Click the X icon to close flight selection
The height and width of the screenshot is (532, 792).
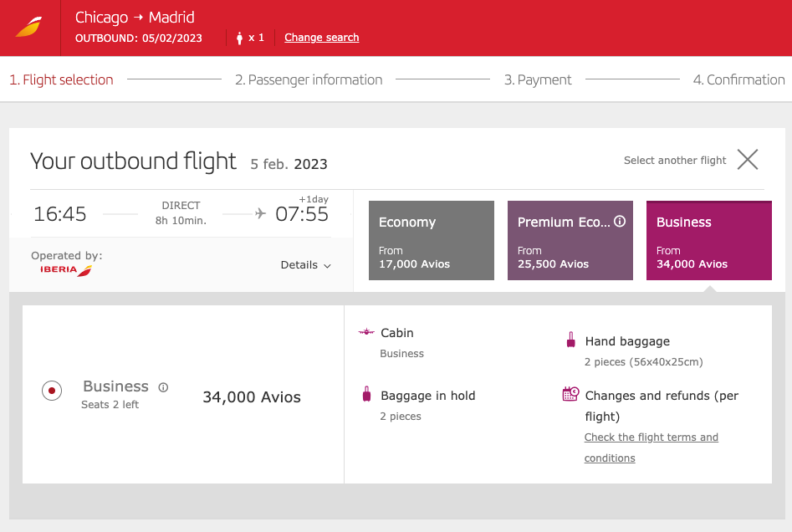click(x=747, y=160)
